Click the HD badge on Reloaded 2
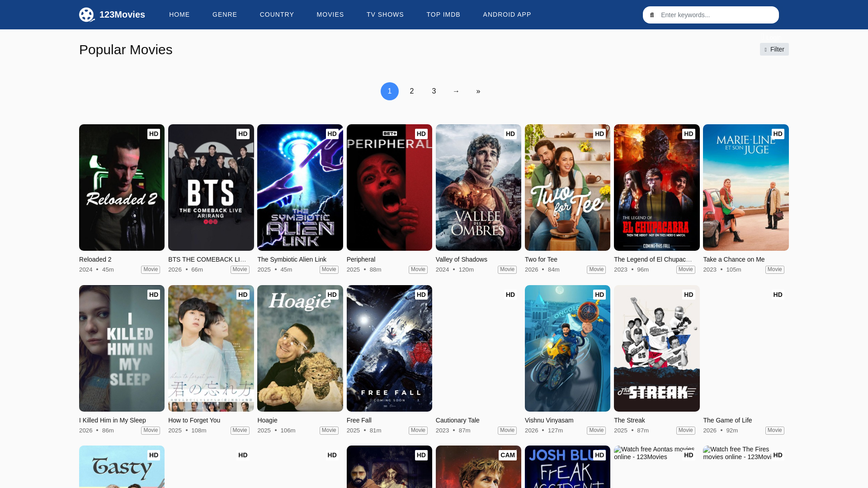Viewport: 868px width, 488px height. tap(154, 134)
